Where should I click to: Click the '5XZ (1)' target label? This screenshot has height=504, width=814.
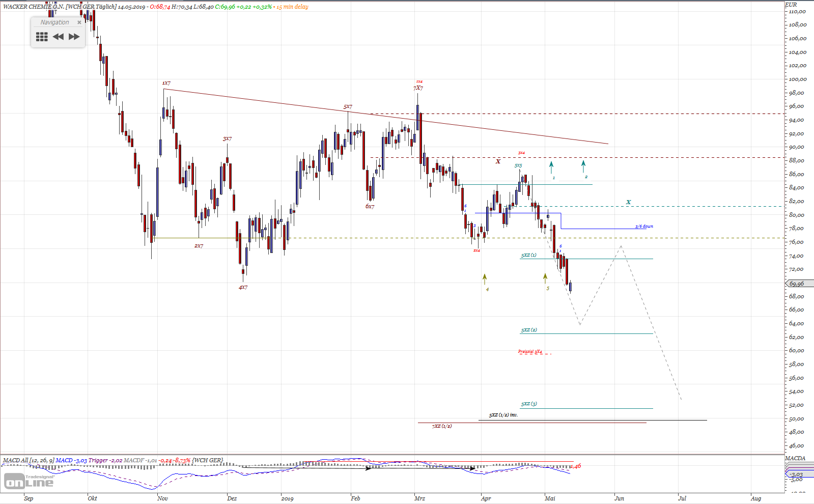click(528, 255)
